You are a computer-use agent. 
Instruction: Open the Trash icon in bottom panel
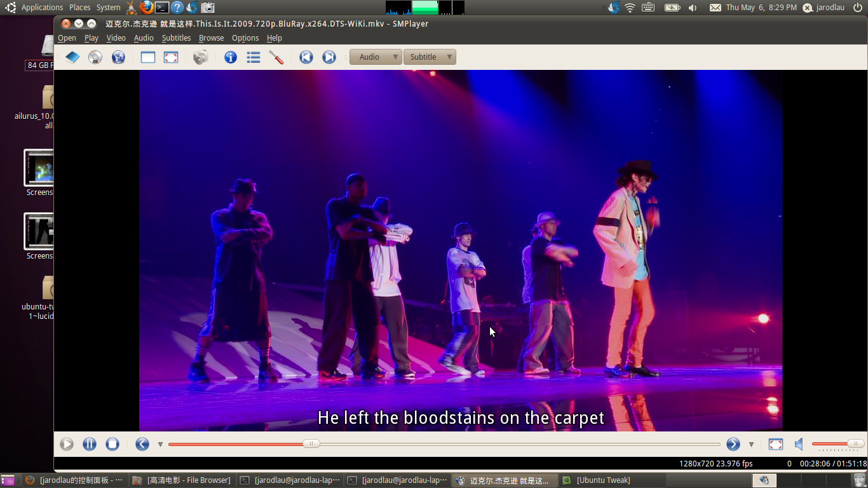pyautogui.click(x=860, y=480)
